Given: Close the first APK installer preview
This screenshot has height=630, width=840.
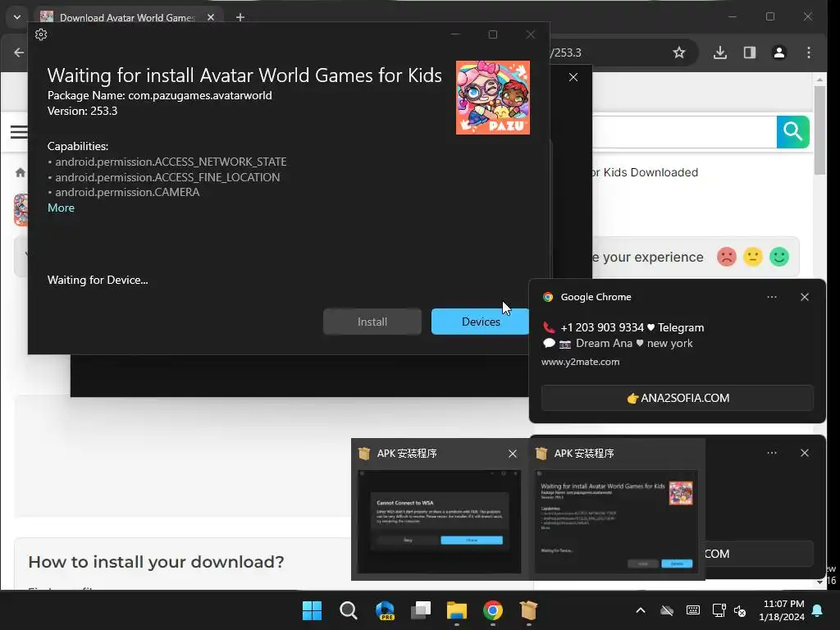Looking at the screenshot, I should [513, 454].
